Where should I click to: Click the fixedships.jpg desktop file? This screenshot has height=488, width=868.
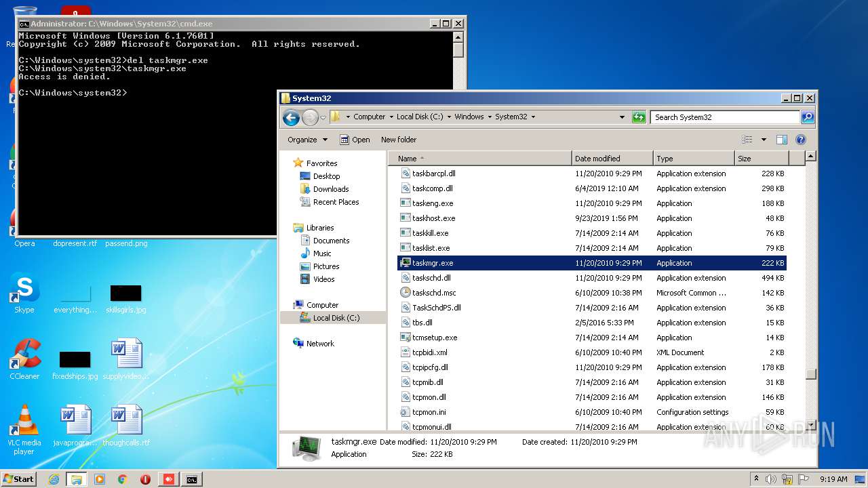[75, 364]
